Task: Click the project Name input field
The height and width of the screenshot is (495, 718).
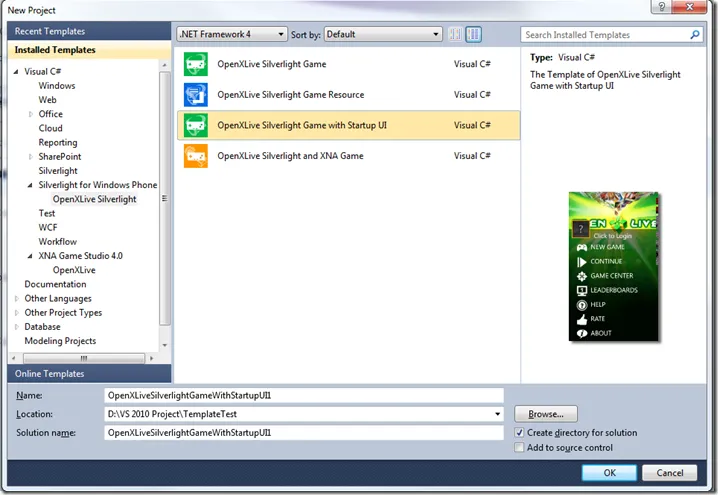Action: pos(304,396)
